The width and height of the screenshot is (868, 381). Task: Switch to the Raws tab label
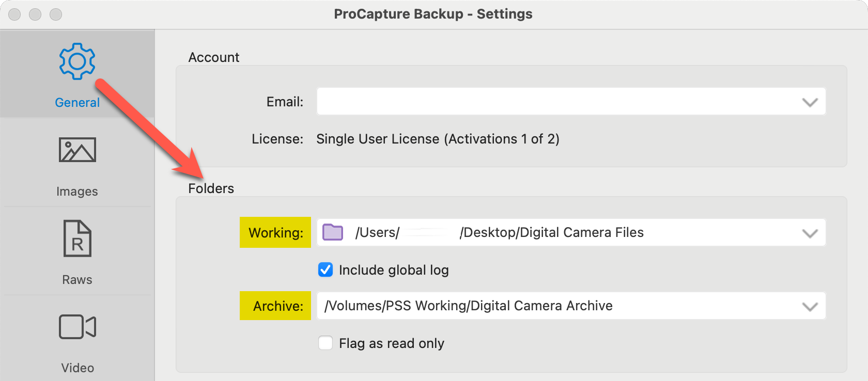pyautogui.click(x=77, y=280)
